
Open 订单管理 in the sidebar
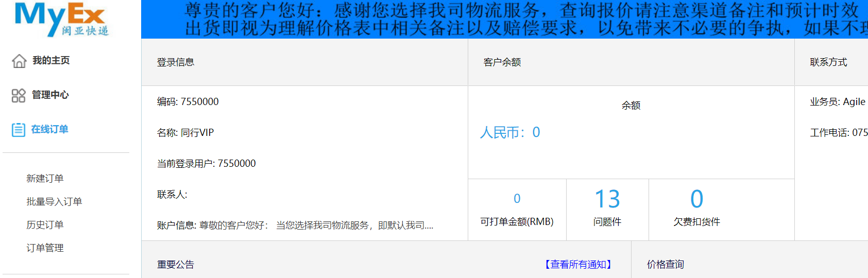[45, 248]
